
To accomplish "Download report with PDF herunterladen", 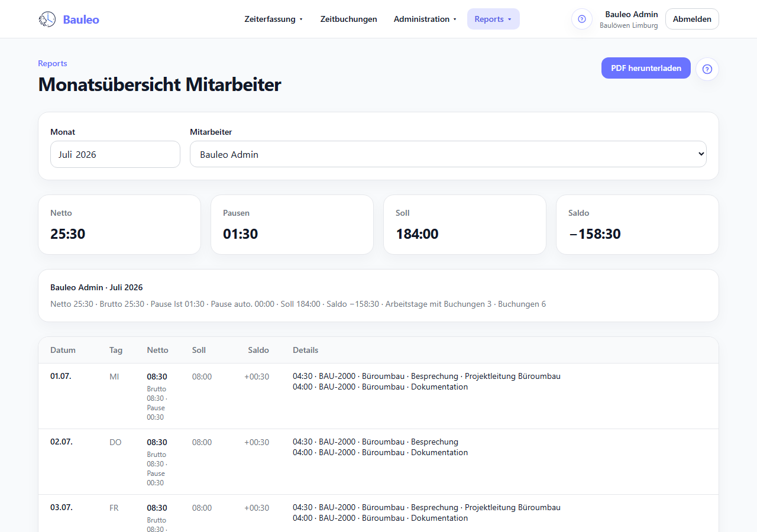I will coord(646,68).
